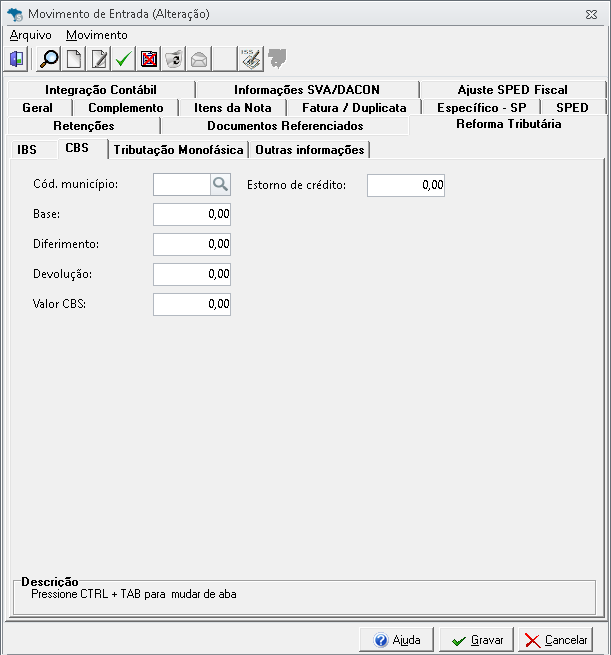611x655 pixels.
Task: Close the Movimento de Entrada window
Action: coord(591,15)
